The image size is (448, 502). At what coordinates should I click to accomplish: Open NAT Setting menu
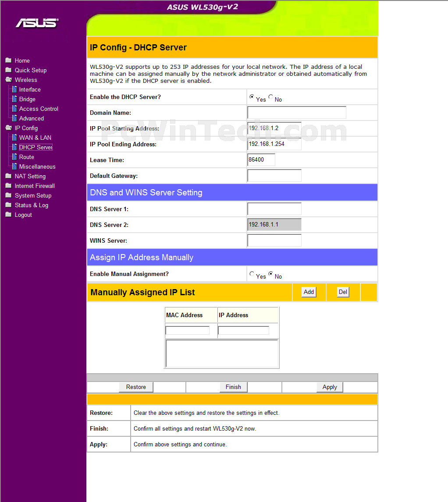(x=30, y=176)
